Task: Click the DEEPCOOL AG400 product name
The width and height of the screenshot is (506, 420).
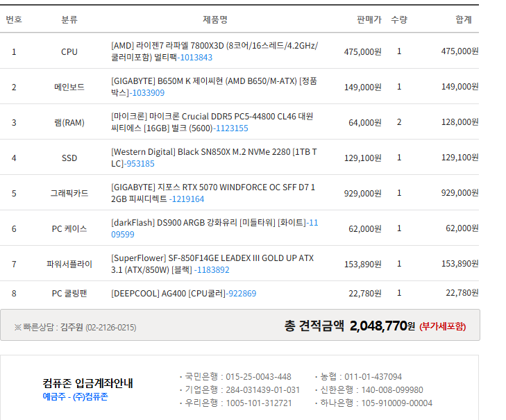Action: pyautogui.click(x=169, y=294)
